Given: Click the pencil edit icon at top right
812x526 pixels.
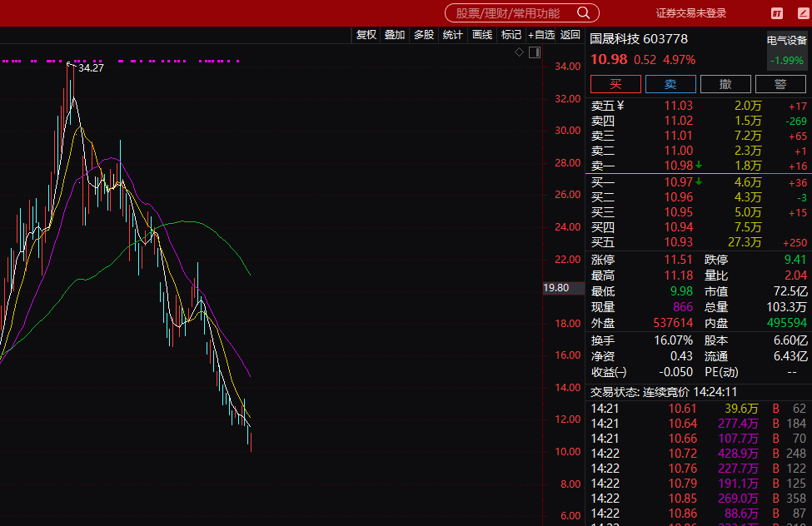Looking at the screenshot, I should coord(803,13).
